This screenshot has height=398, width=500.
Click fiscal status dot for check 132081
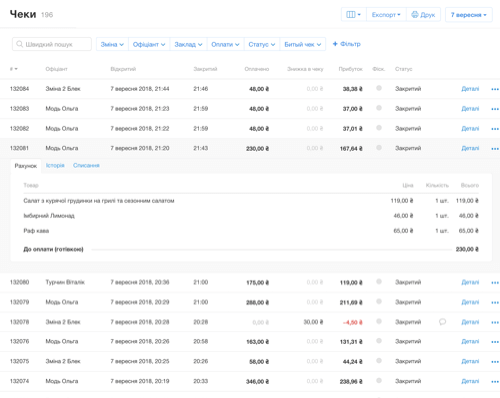379,148
